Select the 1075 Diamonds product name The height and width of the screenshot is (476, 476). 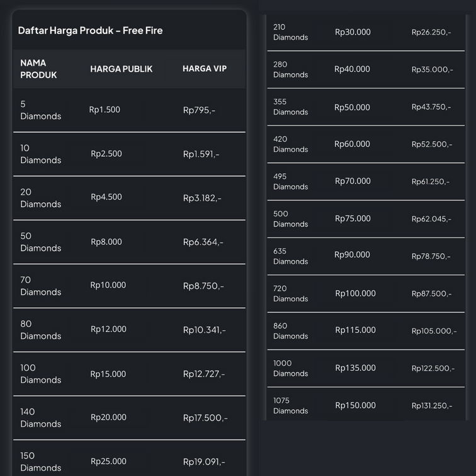[290, 405]
